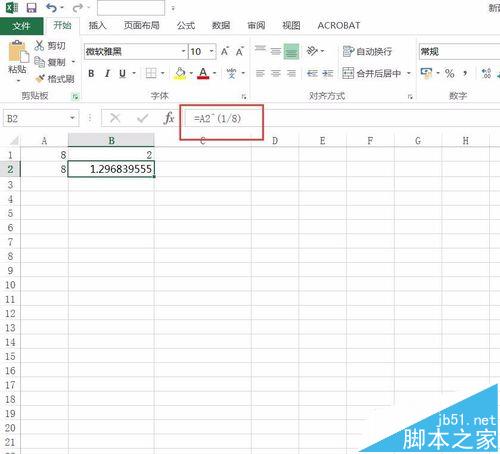Decrease font size with the smaller A
500x454 pixels.
(x=240, y=52)
